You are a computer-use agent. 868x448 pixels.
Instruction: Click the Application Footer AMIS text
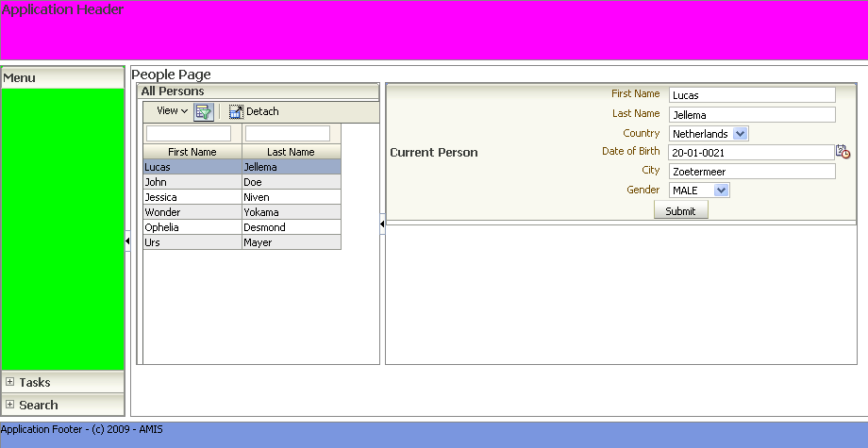[81, 429]
